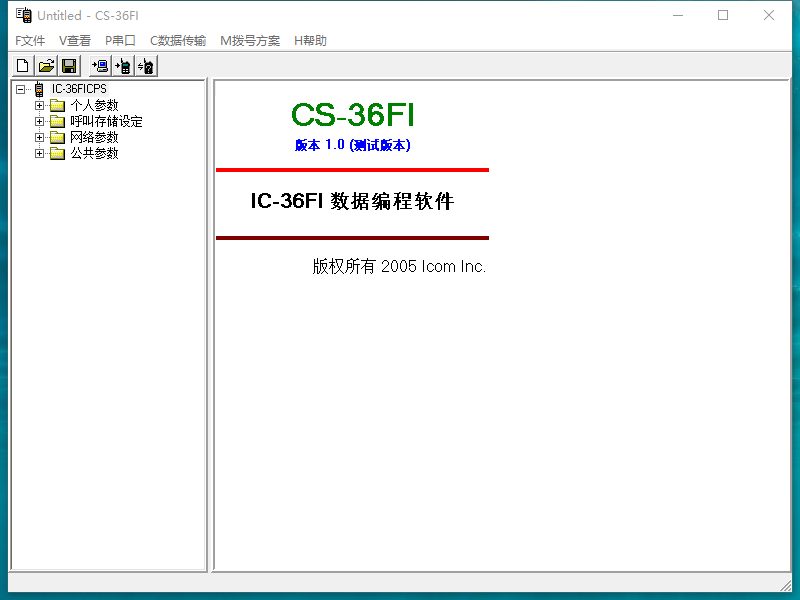Open the C数据传输 menu
Screen dimensions: 800x600
coord(178,41)
